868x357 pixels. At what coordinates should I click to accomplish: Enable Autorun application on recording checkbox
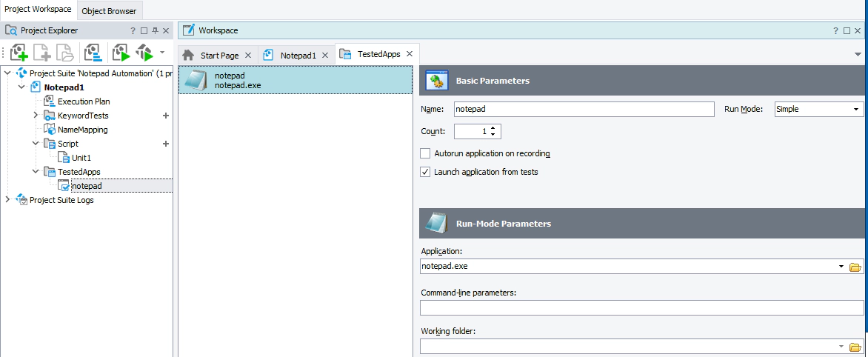tap(425, 153)
